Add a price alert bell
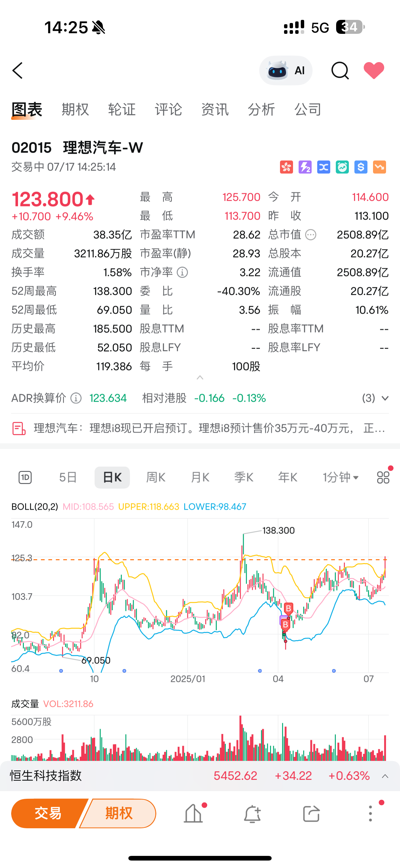The width and height of the screenshot is (400, 868). [x=252, y=814]
